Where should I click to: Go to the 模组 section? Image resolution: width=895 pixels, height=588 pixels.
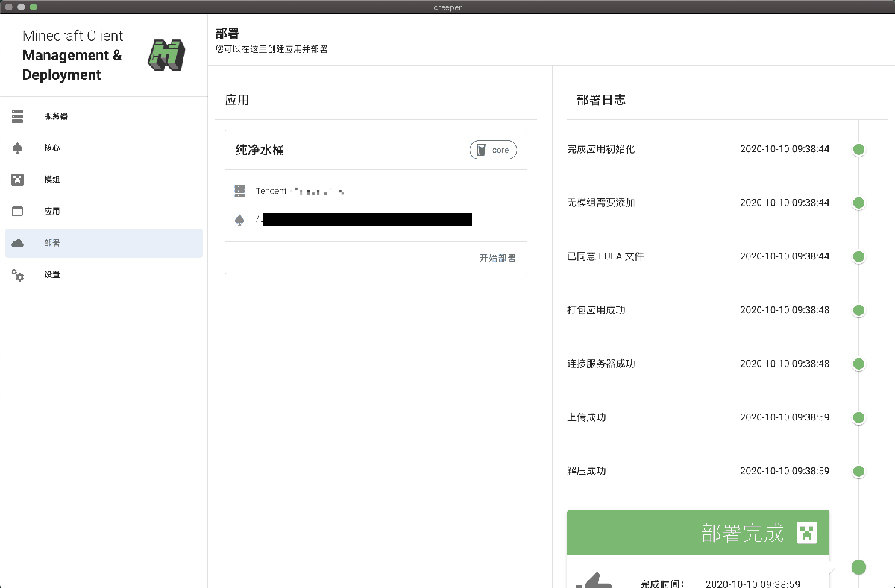[104, 180]
